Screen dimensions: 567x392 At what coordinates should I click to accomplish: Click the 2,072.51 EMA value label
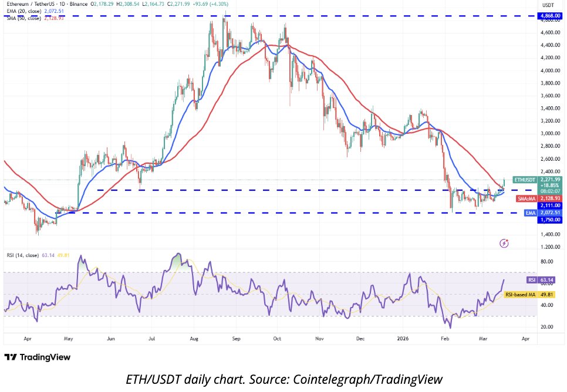tap(549, 212)
